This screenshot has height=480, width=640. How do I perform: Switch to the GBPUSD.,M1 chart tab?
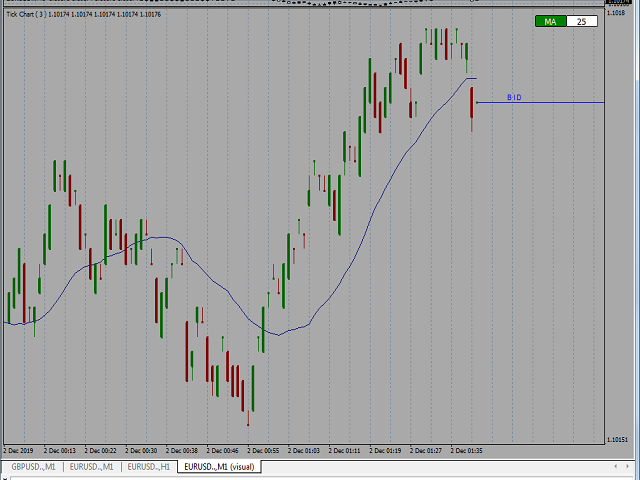33,467
